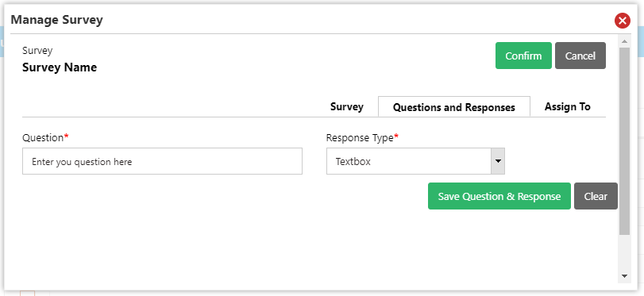This screenshot has height=296, width=644.
Task: Click the dialog scrollbar down arrow
Action: 624,276
